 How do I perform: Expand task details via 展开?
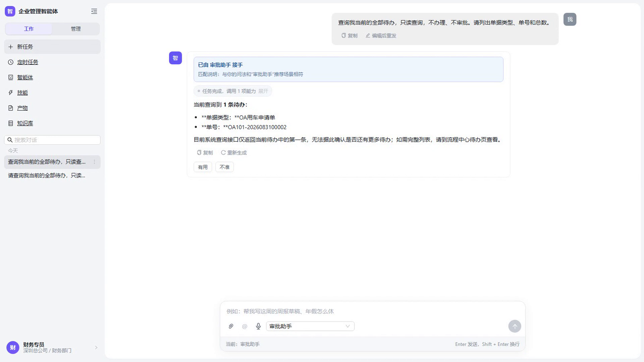pos(263,91)
